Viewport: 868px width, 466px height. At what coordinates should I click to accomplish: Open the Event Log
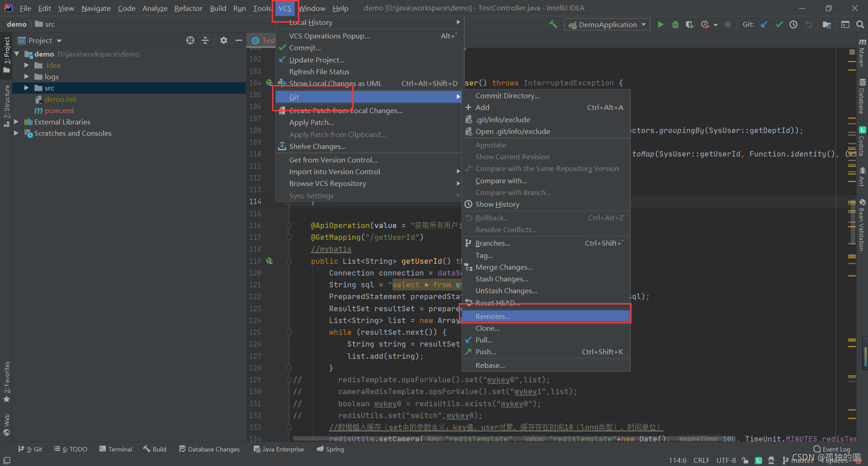coord(832,449)
